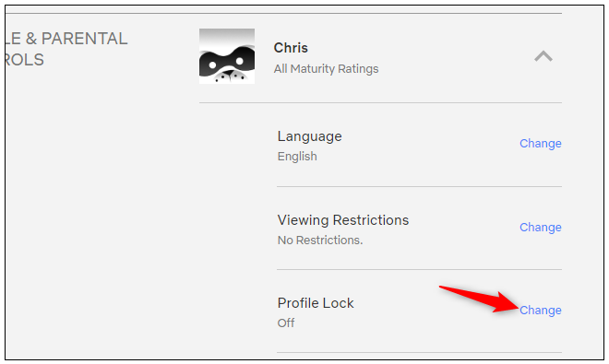609x364 pixels.
Task: Open Change link for Viewing Restrictions
Action: [540, 228]
